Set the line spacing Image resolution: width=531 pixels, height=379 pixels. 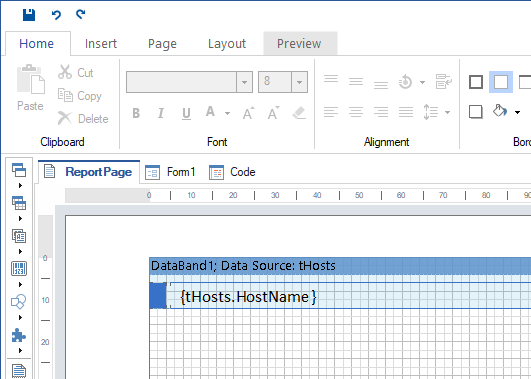430,112
